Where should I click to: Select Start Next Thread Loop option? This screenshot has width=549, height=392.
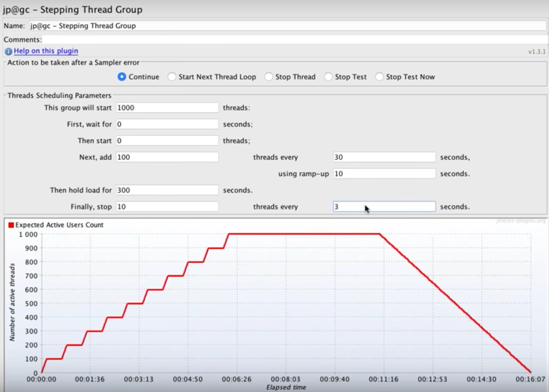click(x=172, y=77)
